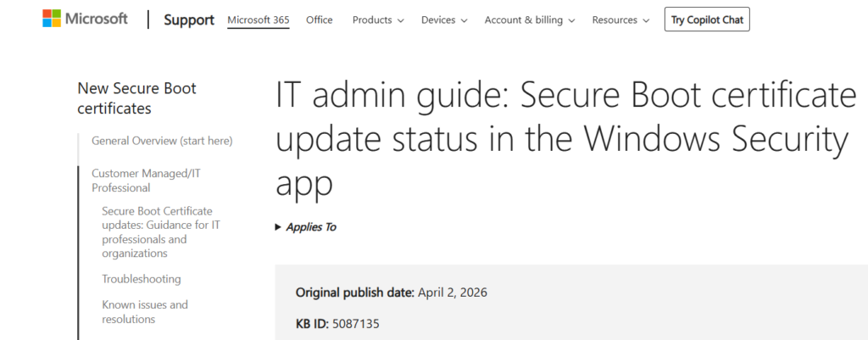This screenshot has width=868, height=340.
Task: Click the chevron next to Products
Action: (400, 20)
